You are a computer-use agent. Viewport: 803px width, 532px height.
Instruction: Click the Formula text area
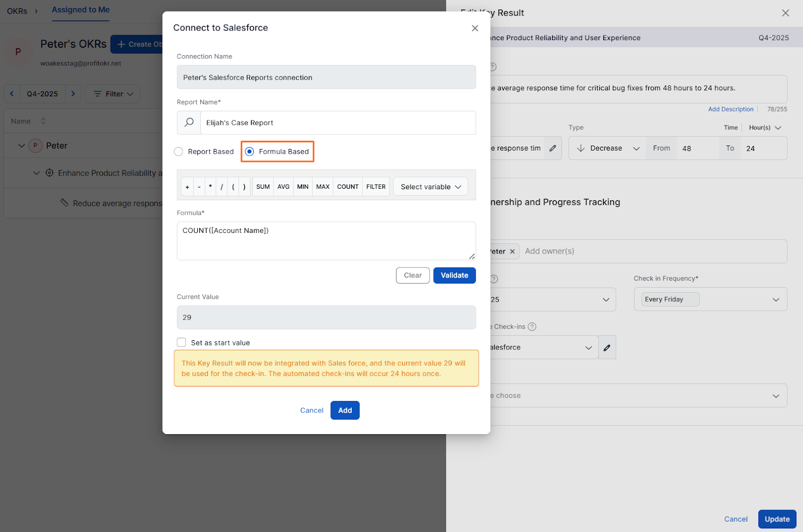(326, 241)
